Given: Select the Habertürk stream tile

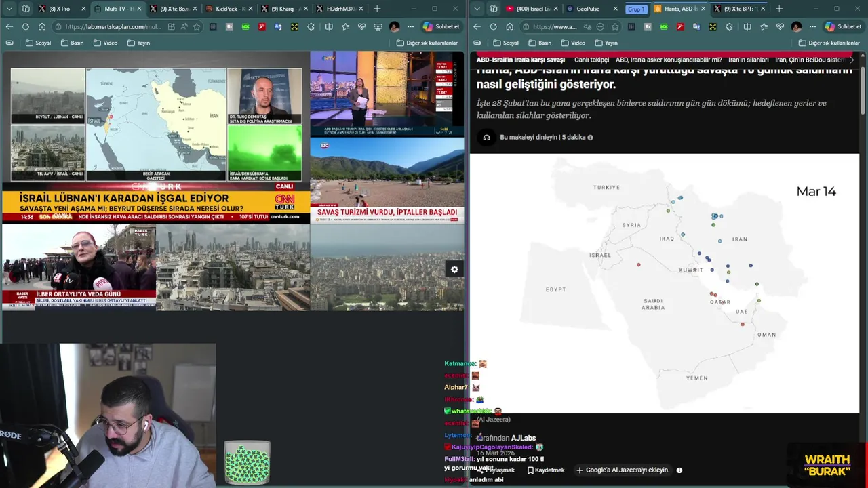Looking at the screenshot, I should pos(79,267).
